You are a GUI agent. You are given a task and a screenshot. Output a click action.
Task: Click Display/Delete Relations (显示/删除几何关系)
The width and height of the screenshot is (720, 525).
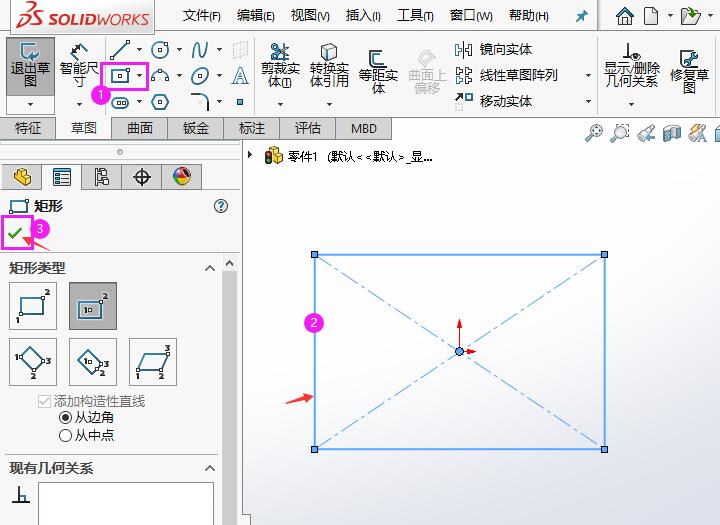632,65
